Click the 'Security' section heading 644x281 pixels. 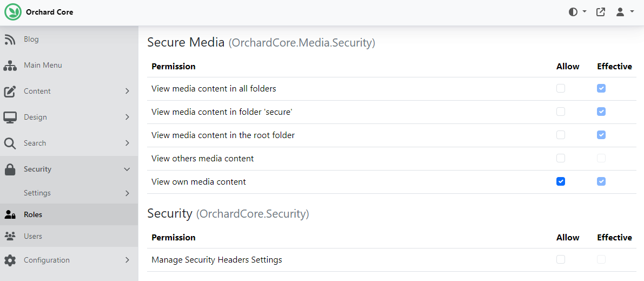[x=170, y=213]
